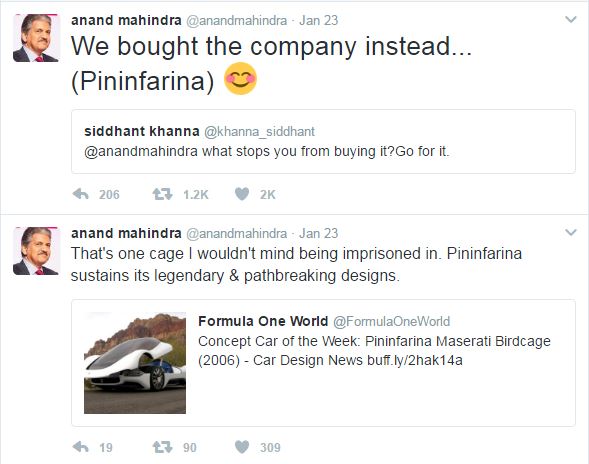
Task: Open the Jan 23 timestamp on first tweet
Action: [319, 20]
